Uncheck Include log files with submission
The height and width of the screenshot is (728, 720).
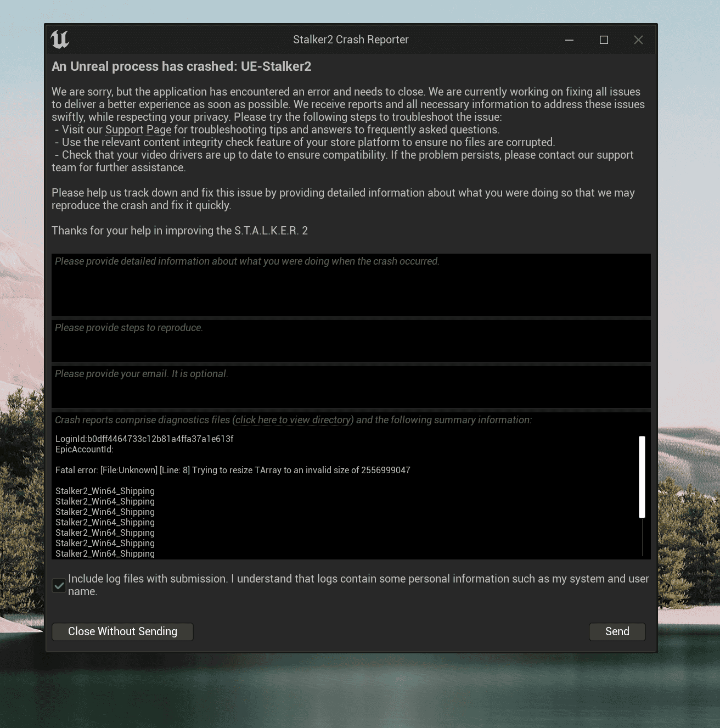coord(59,585)
